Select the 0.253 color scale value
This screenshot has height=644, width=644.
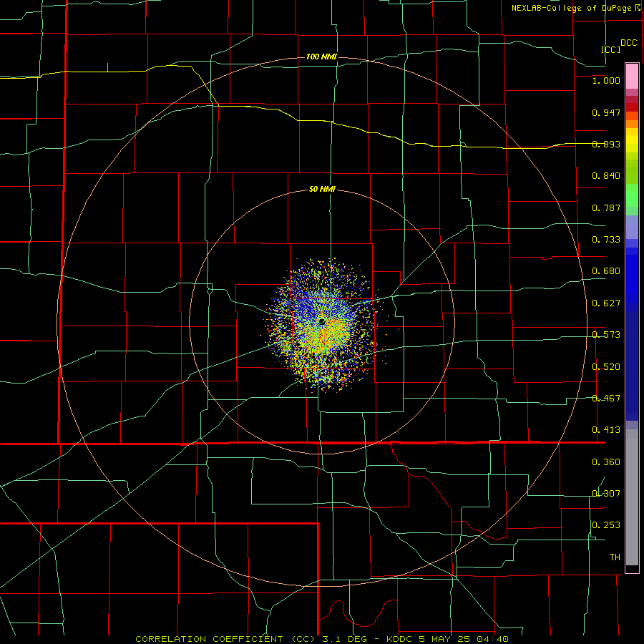pos(606,525)
